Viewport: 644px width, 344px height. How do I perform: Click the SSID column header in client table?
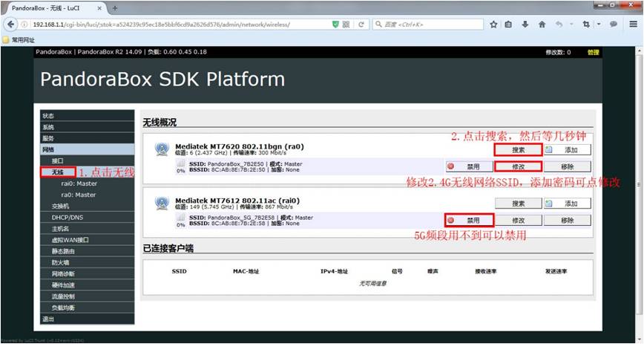tap(179, 271)
